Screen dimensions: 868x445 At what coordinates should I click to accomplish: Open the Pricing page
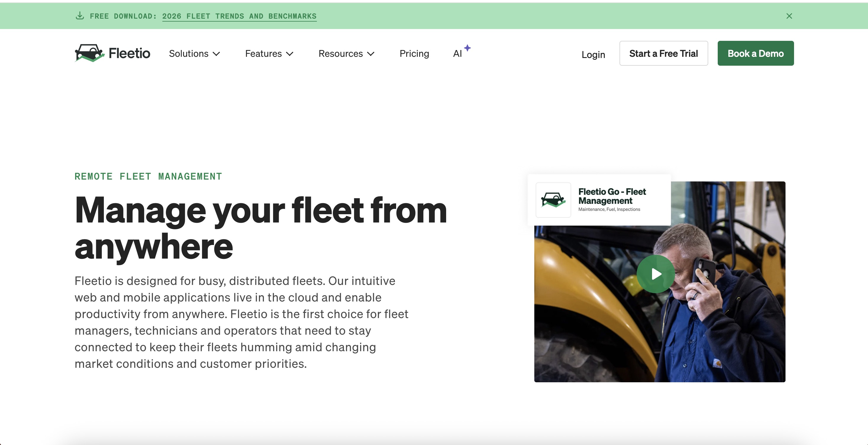[x=414, y=54]
